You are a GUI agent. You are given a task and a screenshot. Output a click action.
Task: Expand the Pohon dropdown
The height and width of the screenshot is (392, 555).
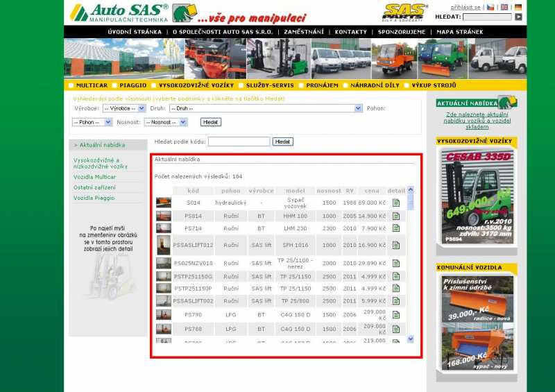point(92,122)
